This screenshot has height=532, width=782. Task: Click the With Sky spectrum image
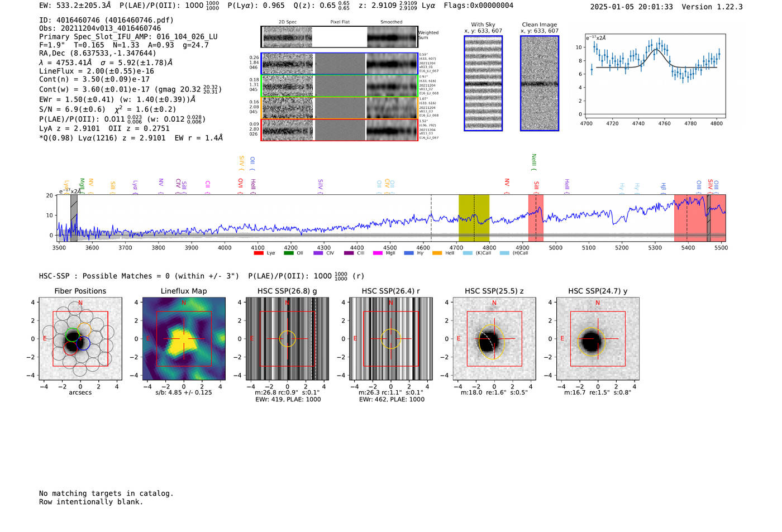point(483,83)
